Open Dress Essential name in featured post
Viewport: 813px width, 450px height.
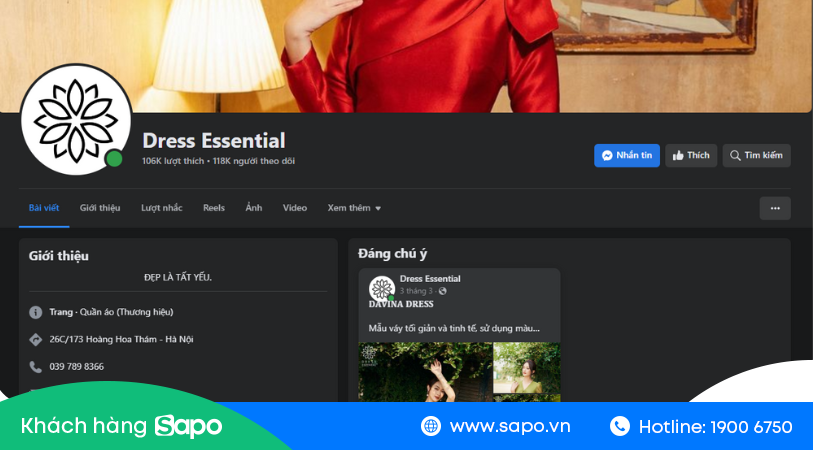430,279
